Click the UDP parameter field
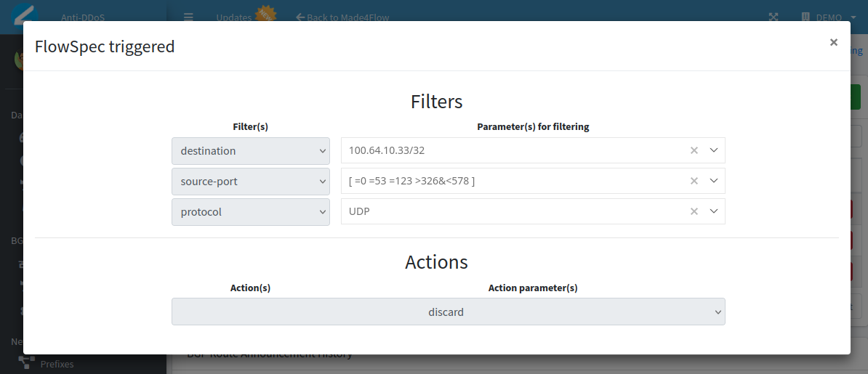This screenshot has width=868, height=374. tap(509, 211)
